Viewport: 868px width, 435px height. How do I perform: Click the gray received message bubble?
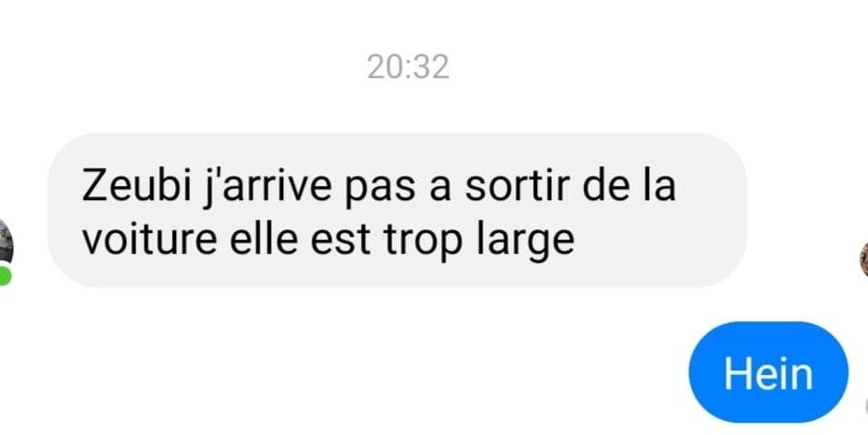pos(397,210)
